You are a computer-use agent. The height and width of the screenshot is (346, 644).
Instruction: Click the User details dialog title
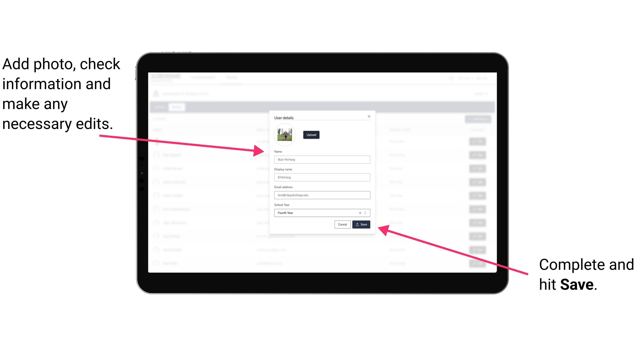tap(284, 118)
